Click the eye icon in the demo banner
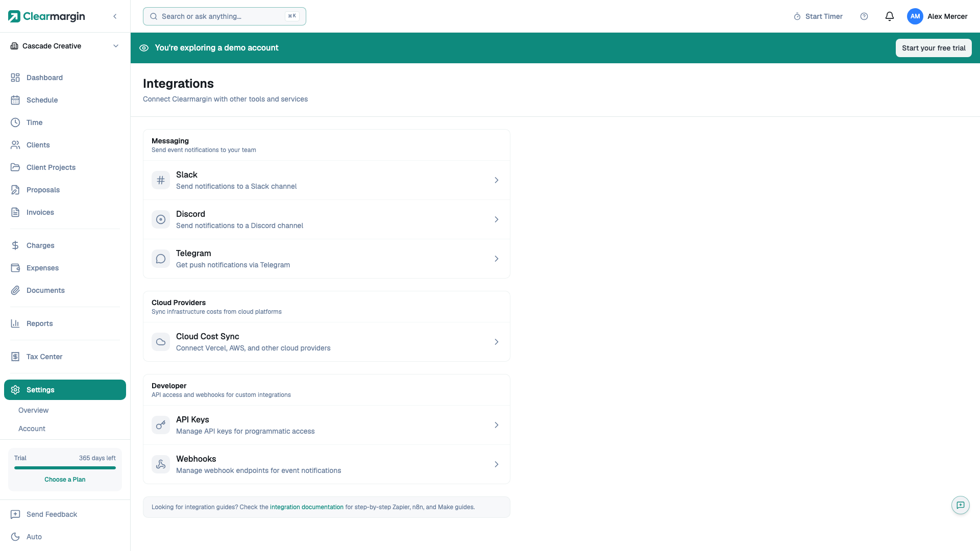This screenshot has width=980, height=551. tap(144, 48)
